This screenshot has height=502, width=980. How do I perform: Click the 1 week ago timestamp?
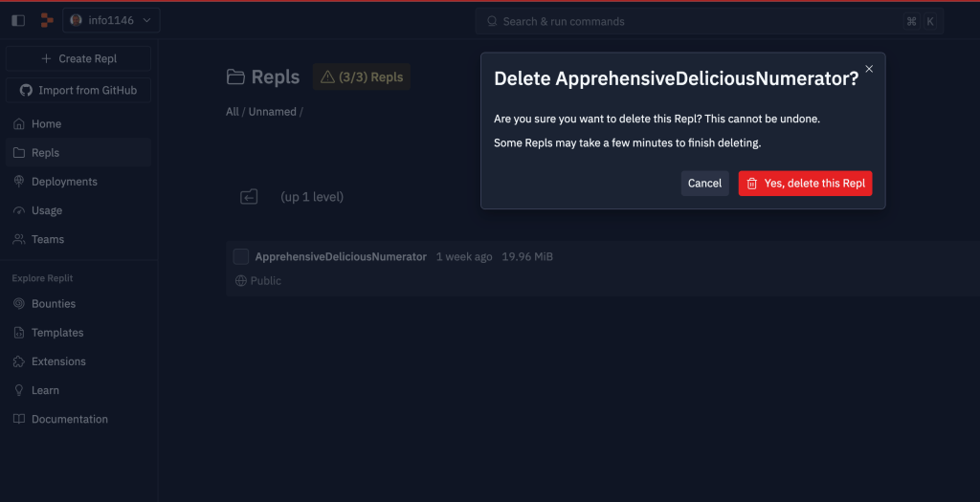pos(464,256)
